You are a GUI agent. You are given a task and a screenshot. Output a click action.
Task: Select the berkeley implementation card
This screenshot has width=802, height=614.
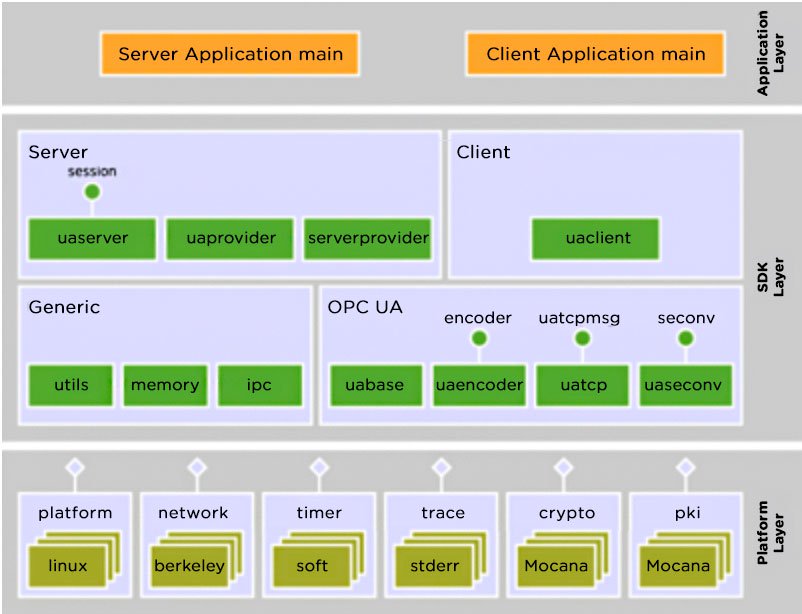tap(189, 566)
